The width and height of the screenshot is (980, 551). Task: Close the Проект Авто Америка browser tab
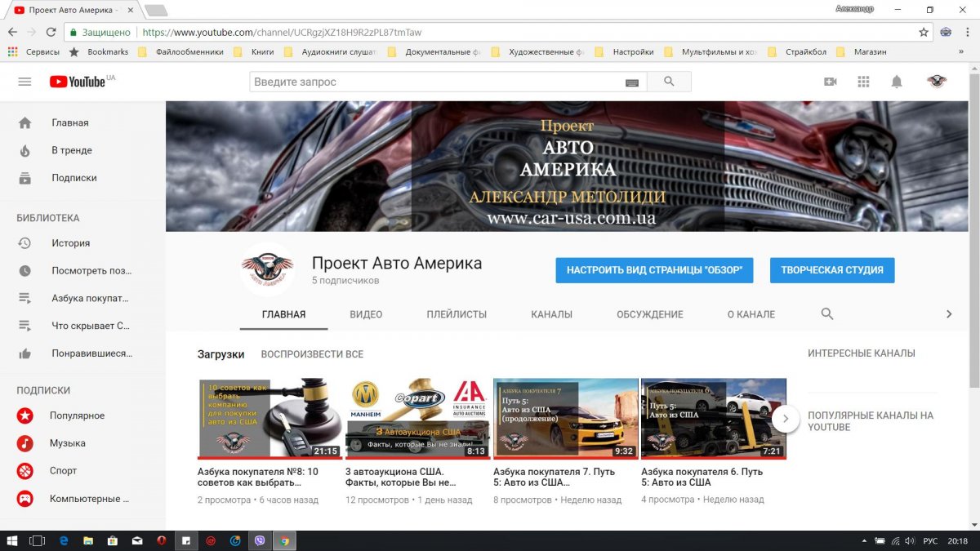[131, 10]
